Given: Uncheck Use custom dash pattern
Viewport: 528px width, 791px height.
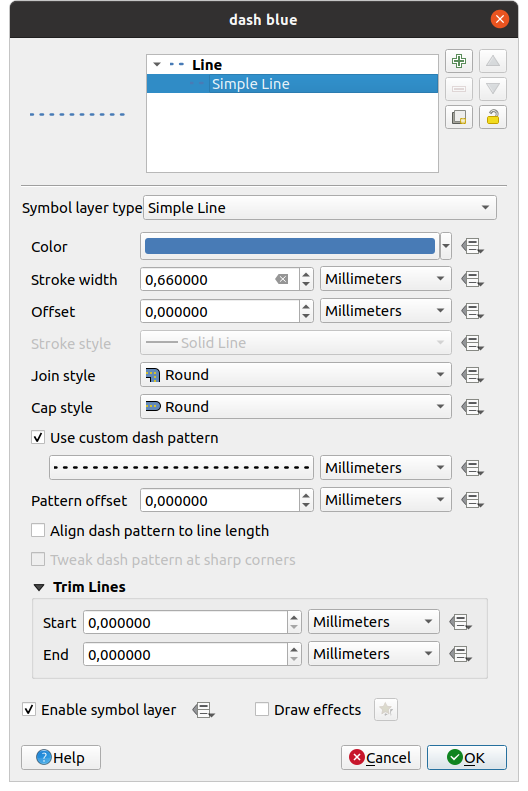Looking at the screenshot, I should 38,437.
